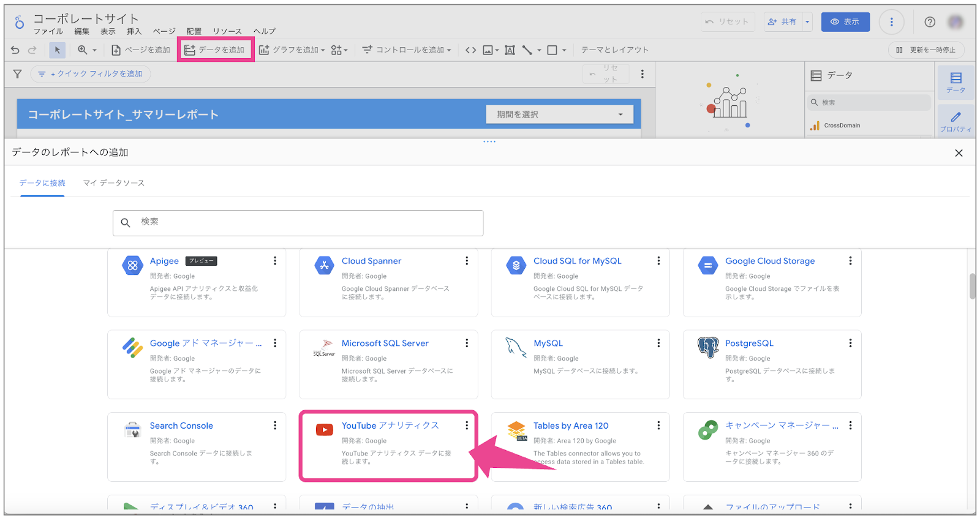Screen dimensions: 980x518
Task: Select the Apigee connector card
Action: 197,282
